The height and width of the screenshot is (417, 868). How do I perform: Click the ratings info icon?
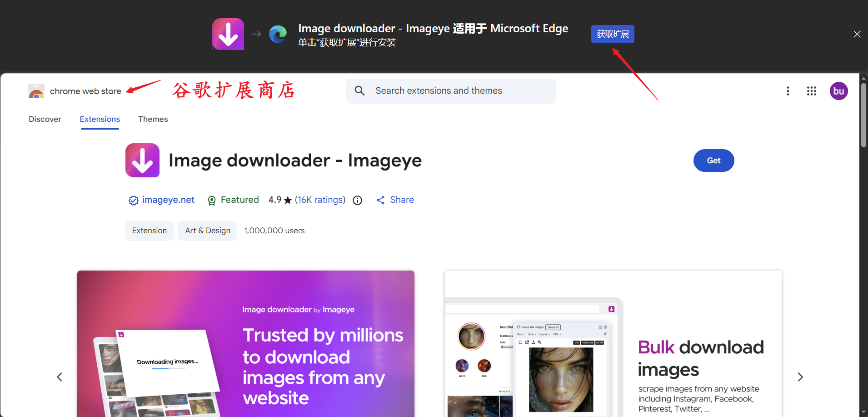click(x=358, y=200)
